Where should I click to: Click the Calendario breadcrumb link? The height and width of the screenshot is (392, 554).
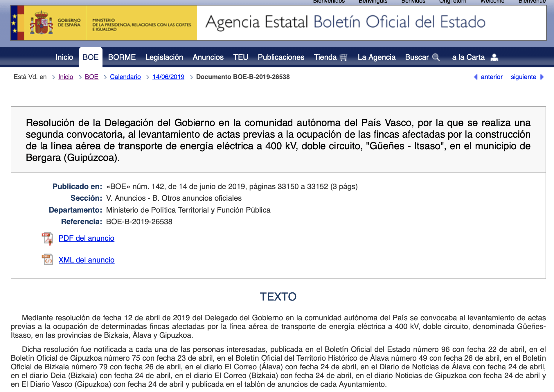[125, 77]
